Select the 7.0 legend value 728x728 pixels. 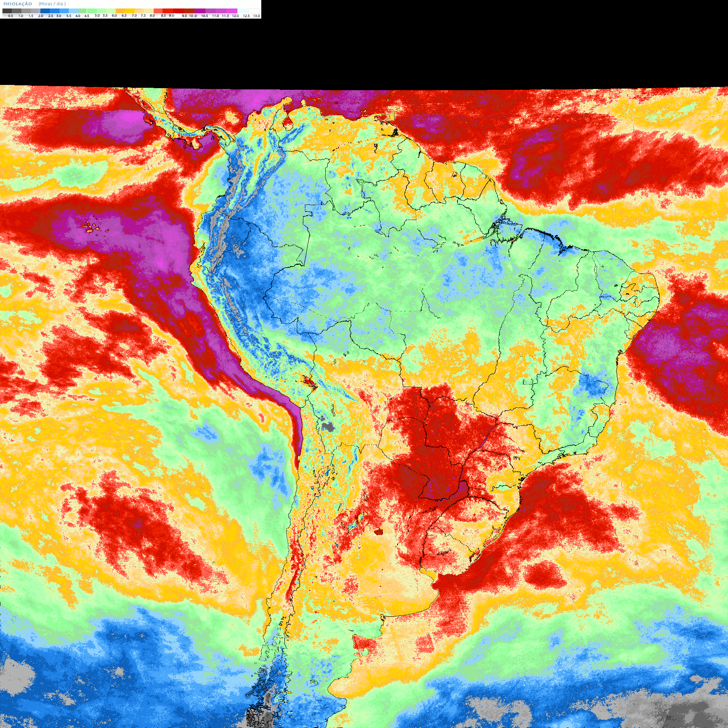tap(134, 15)
